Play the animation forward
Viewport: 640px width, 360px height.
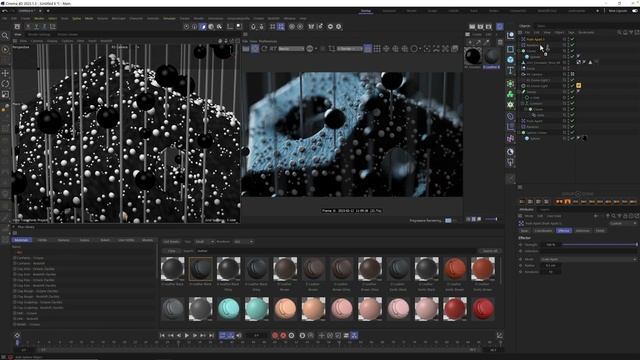point(187,336)
